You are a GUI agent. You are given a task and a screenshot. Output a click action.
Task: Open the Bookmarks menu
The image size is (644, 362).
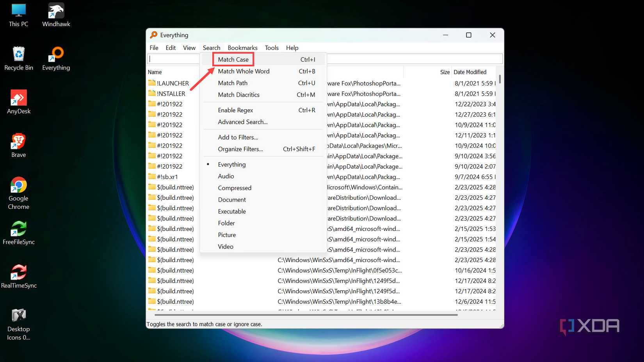click(242, 48)
